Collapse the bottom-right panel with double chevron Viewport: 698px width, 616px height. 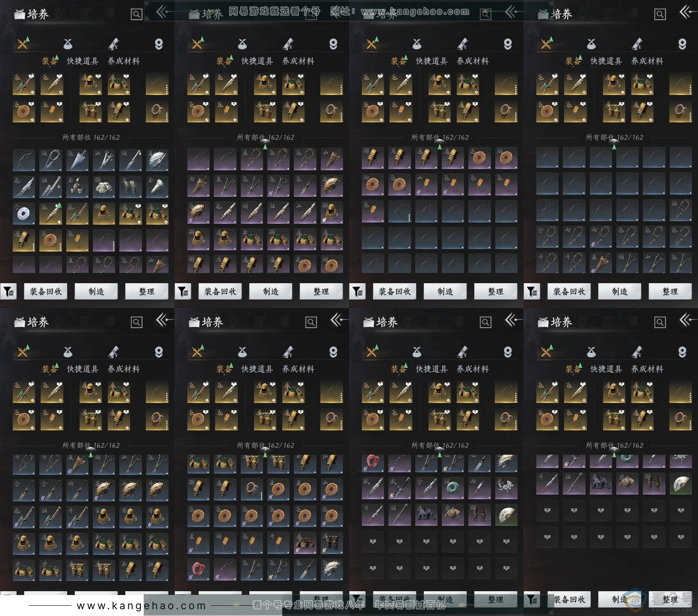pos(686,320)
